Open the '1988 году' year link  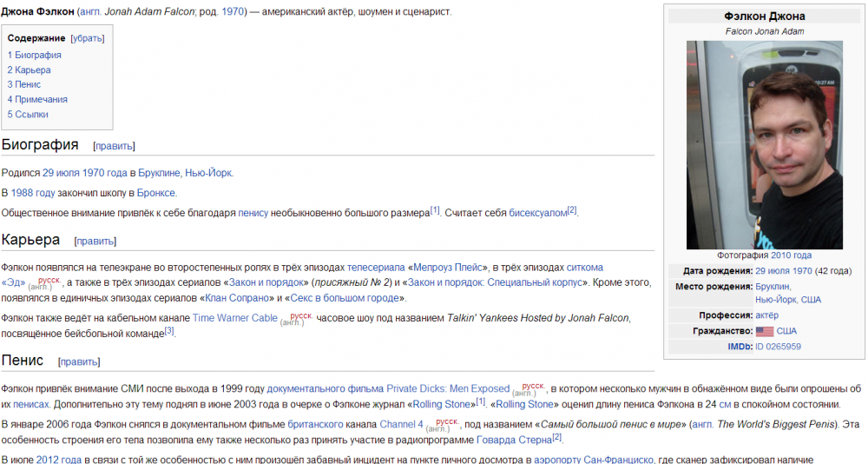pyautogui.click(x=33, y=193)
